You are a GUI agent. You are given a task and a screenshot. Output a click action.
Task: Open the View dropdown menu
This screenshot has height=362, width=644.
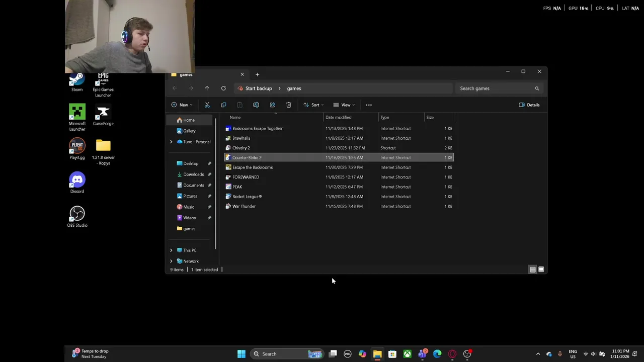click(x=344, y=105)
